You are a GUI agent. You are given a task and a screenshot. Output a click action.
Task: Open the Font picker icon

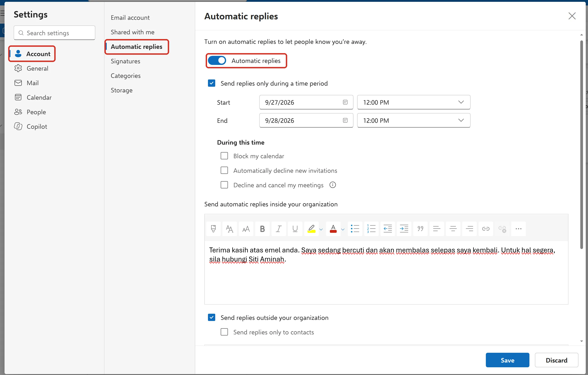pos(230,229)
